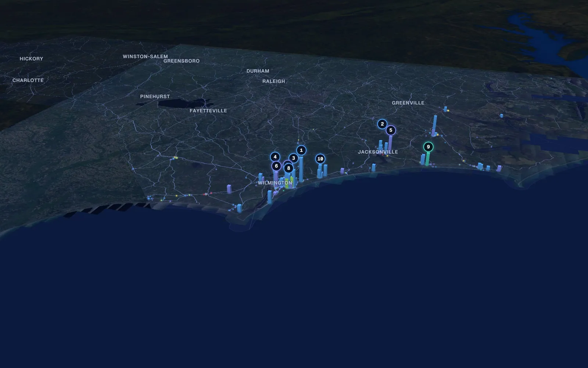Click the green bar beneath marker 9
Image resolution: width=588 pixels, height=368 pixels.
[428, 158]
